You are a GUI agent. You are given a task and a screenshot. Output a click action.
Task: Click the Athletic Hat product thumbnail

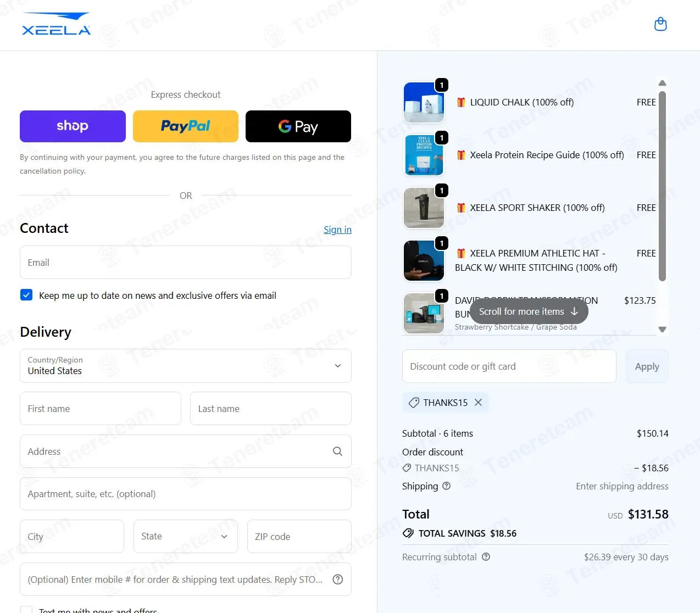(x=424, y=260)
